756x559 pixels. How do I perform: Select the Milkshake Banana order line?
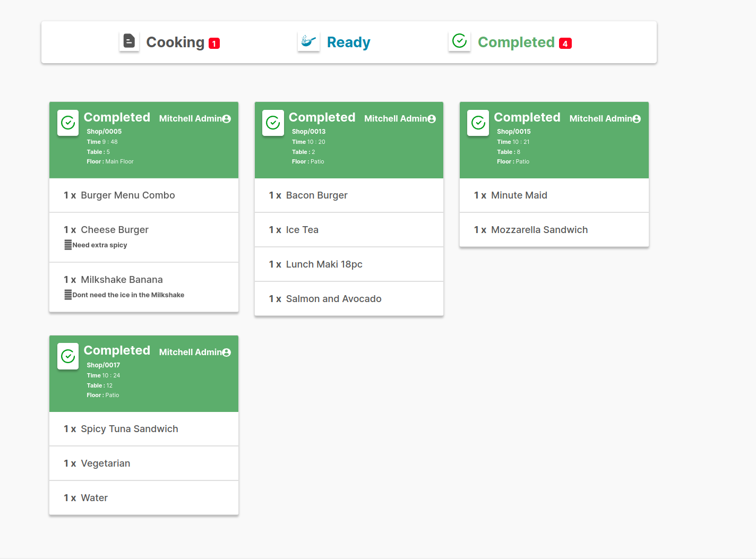click(144, 287)
